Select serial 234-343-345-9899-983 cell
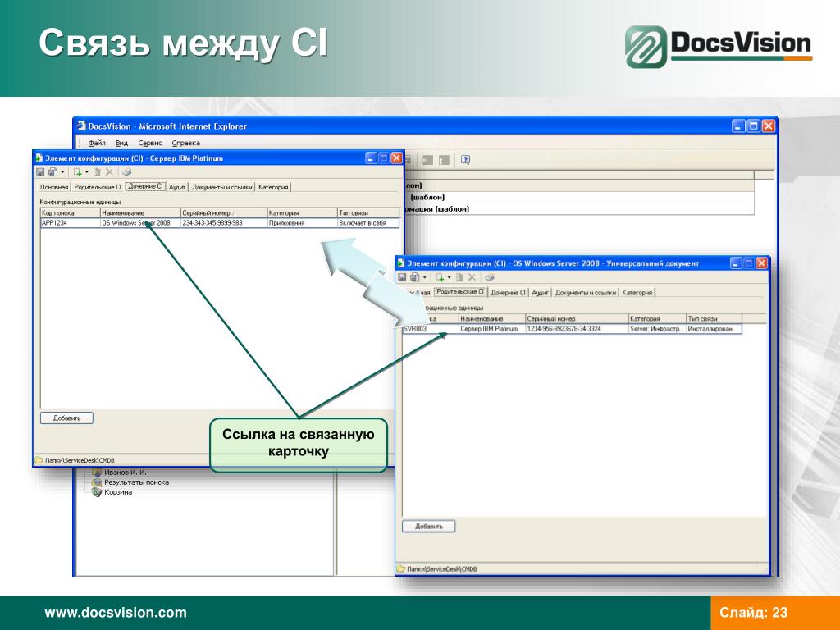This screenshot has height=630, width=840. pyautogui.click(x=224, y=223)
